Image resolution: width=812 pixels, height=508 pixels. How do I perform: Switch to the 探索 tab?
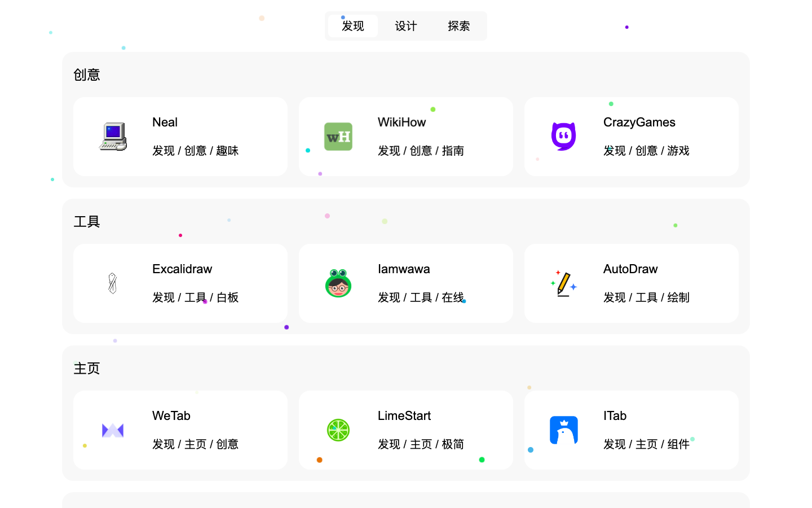459,26
